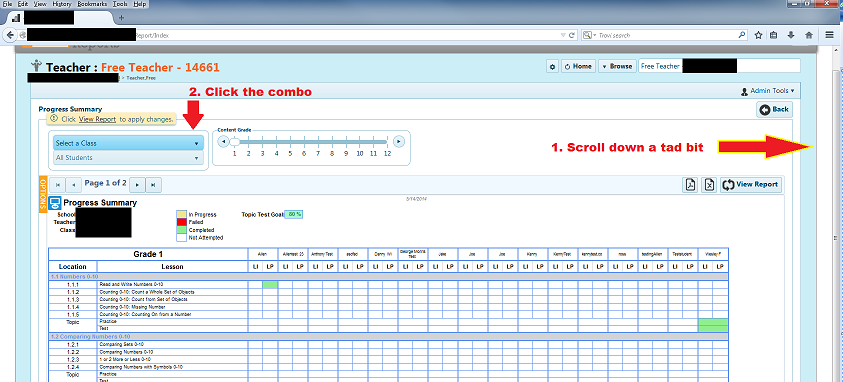Click the Back button
The width and height of the screenshot is (843, 382).
click(774, 110)
